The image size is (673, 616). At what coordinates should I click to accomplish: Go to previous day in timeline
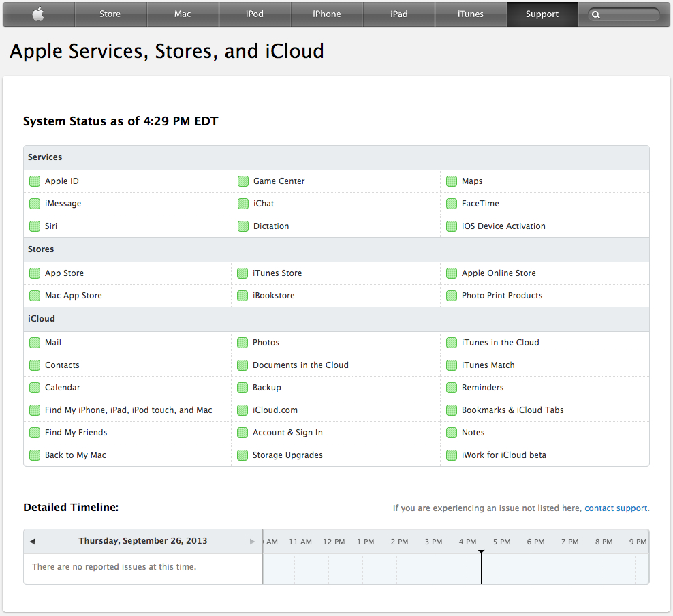coord(32,542)
